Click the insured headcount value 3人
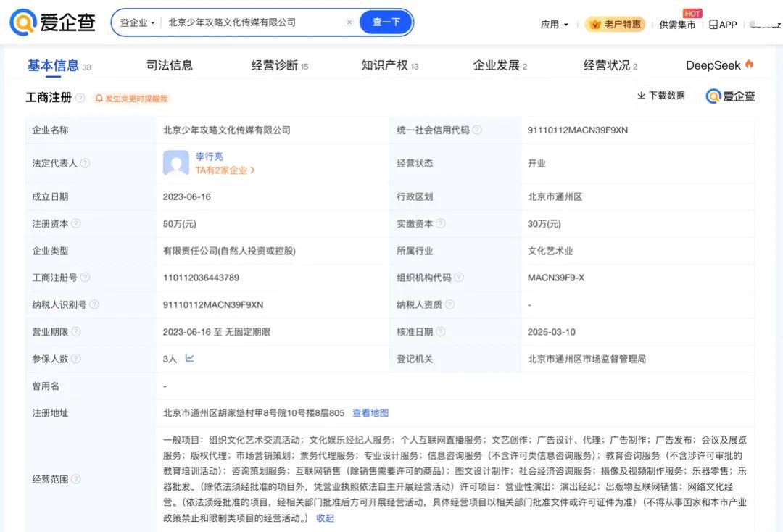Image resolution: width=783 pixels, height=532 pixels. pyautogui.click(x=170, y=359)
